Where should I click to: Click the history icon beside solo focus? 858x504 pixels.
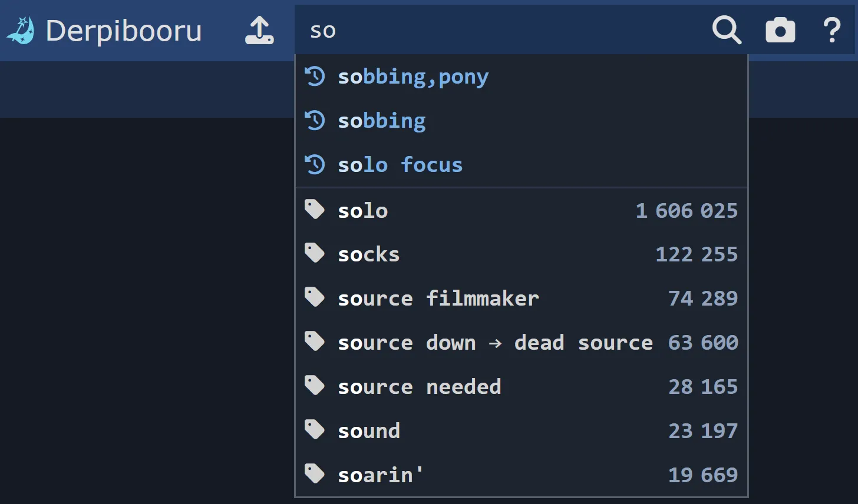pyautogui.click(x=315, y=165)
